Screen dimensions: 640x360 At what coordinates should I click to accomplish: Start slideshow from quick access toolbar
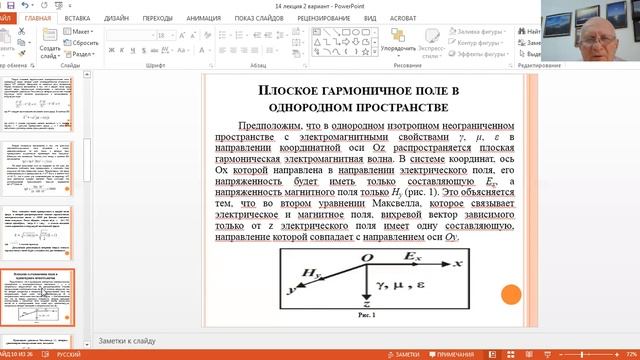click(x=58, y=5)
